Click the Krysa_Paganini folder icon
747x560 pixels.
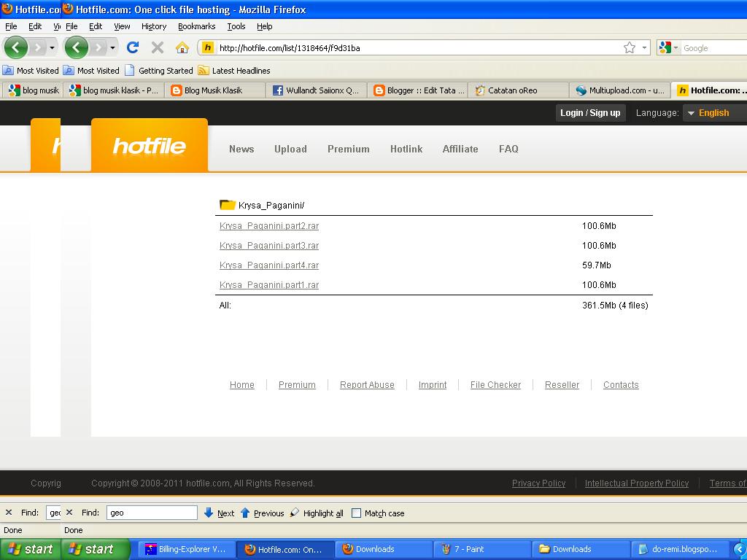228,205
